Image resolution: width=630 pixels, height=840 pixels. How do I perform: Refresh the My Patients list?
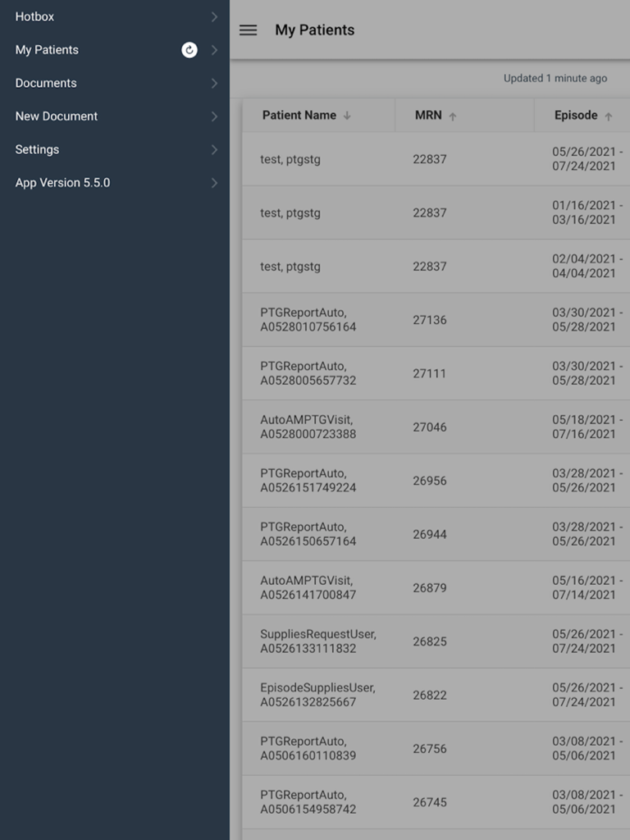189,49
